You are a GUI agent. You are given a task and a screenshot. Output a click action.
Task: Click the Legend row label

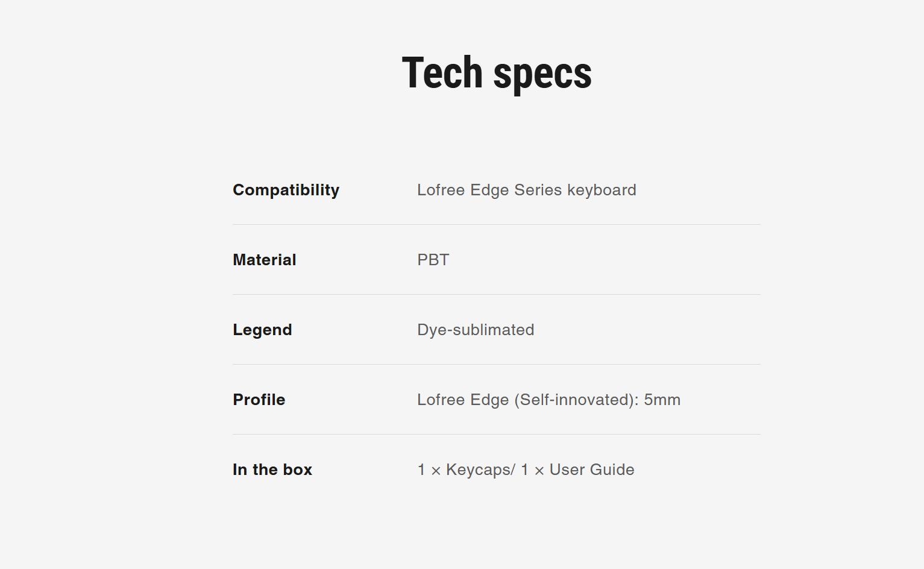point(262,330)
